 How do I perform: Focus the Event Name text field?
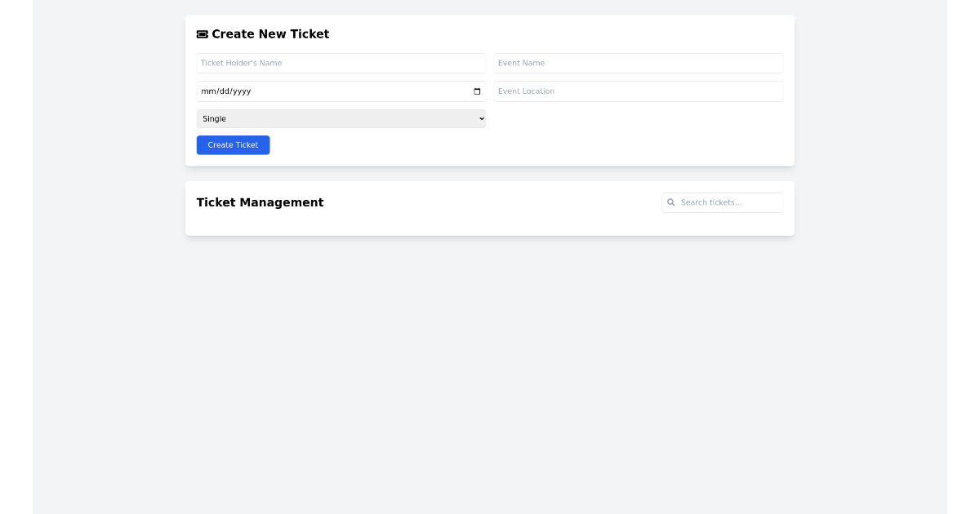[638, 63]
